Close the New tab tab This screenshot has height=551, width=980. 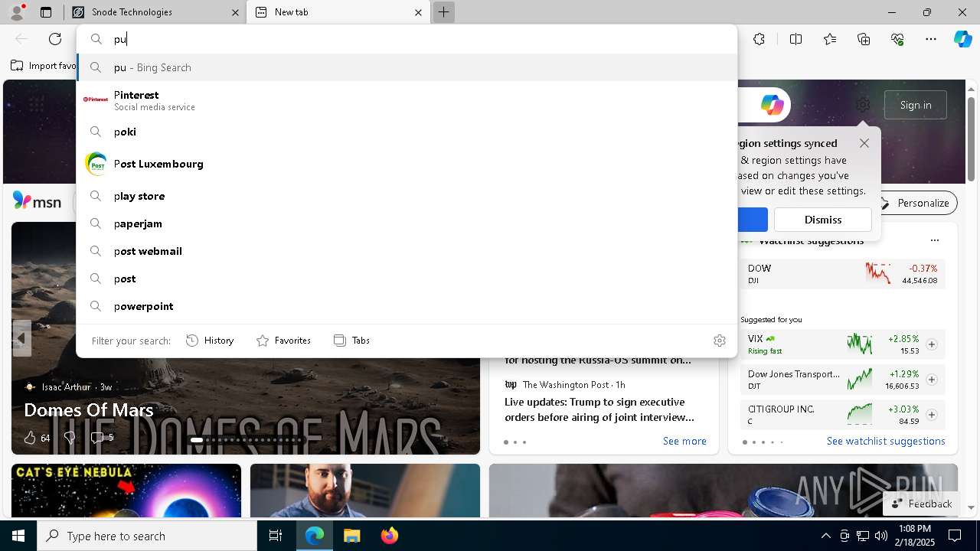418,12
